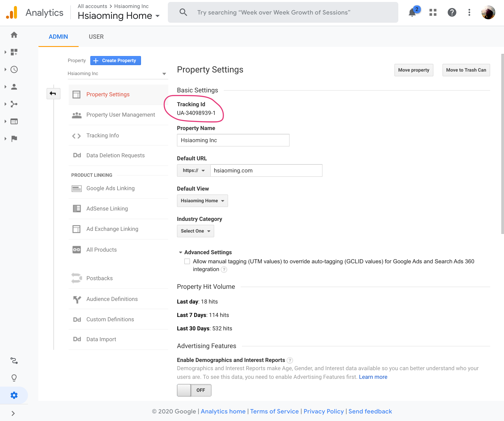Toggle Demographics and Interest Reports switch
Viewport: 504px width, 421px height.
click(x=194, y=390)
